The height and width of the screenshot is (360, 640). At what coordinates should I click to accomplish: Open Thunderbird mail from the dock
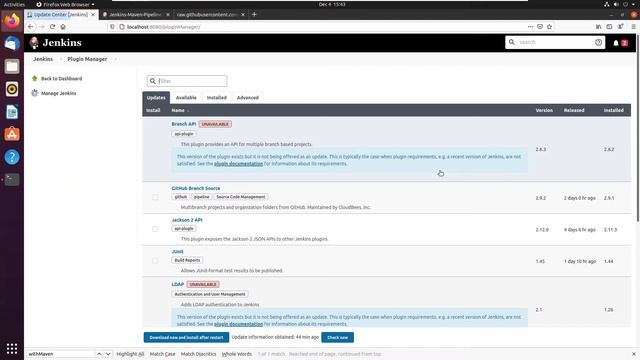[12, 43]
